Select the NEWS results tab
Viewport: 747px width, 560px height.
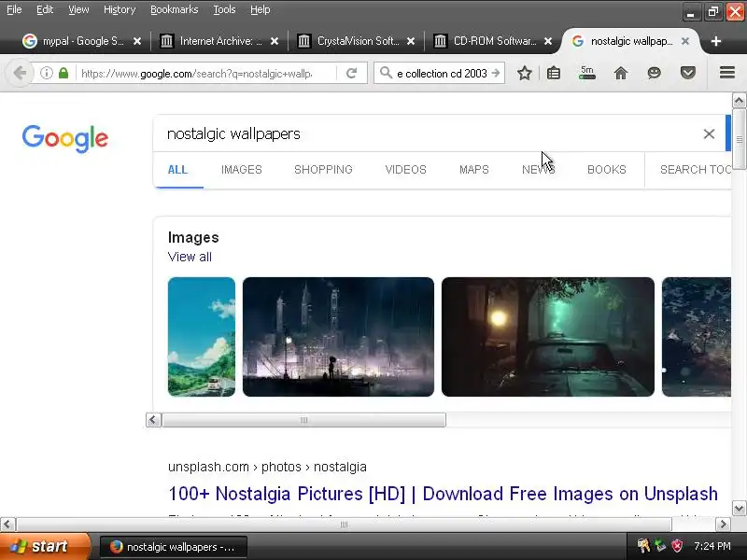click(x=539, y=170)
